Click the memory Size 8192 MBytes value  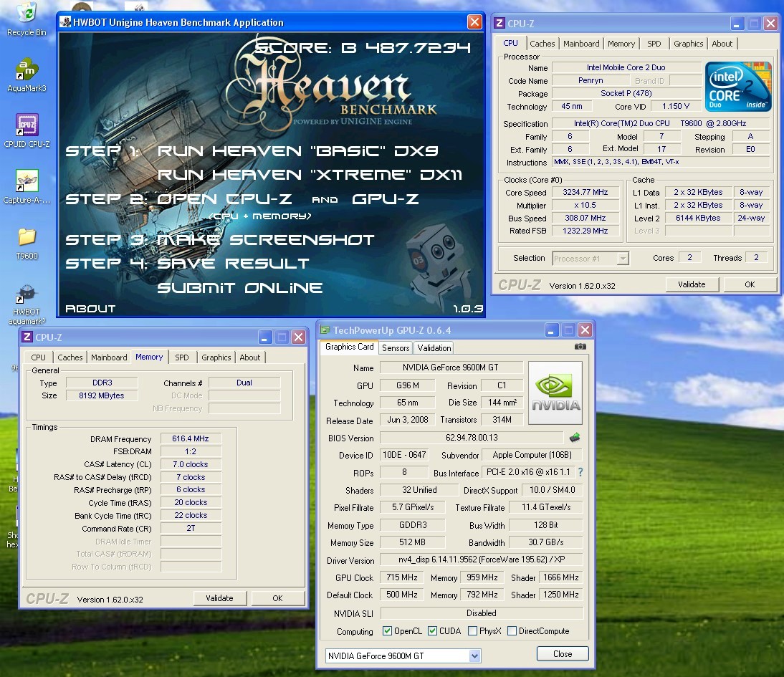click(102, 395)
